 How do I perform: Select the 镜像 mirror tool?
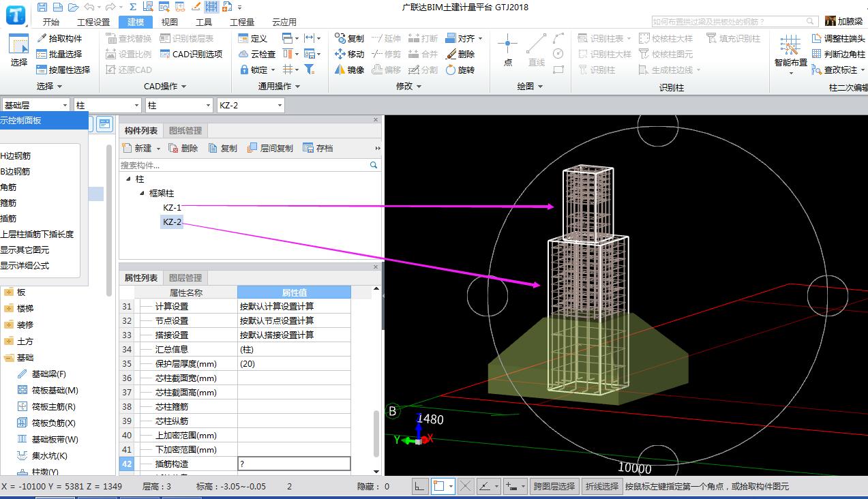(349, 70)
